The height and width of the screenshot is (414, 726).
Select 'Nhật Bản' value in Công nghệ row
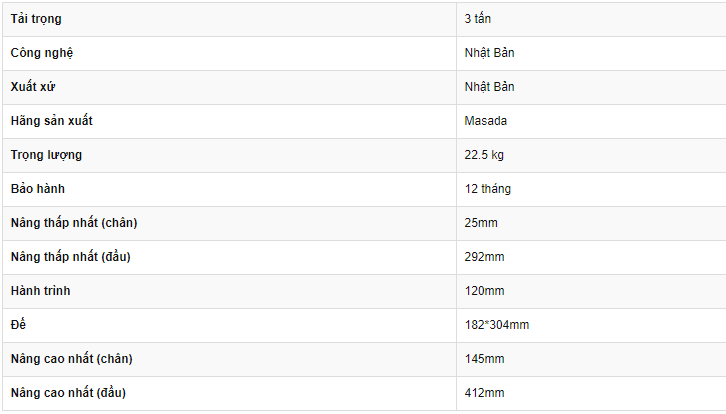click(489, 53)
